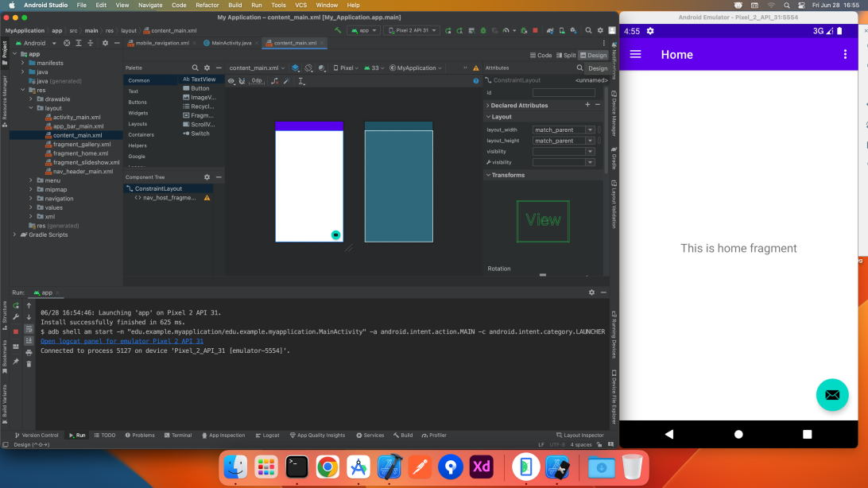Toggle the design View Options eye icon
Image resolution: width=868 pixels, height=488 pixels.
tap(231, 81)
